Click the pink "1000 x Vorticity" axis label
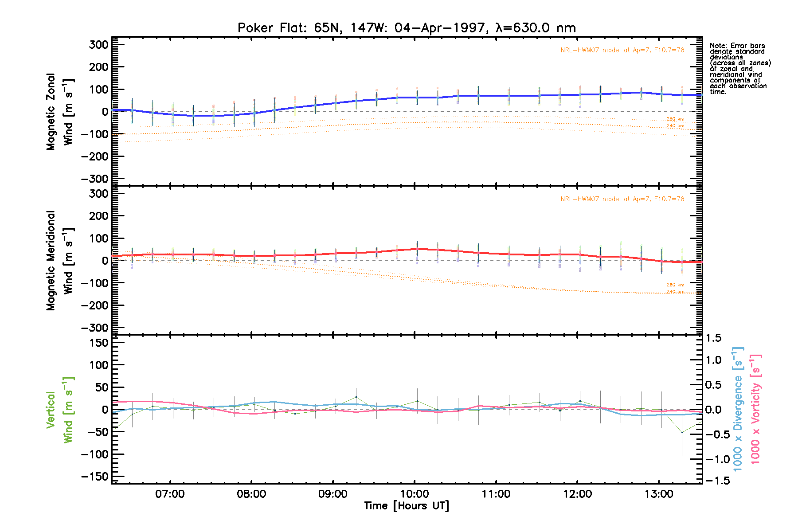Screen dimensions: 798x532 (x=755, y=409)
